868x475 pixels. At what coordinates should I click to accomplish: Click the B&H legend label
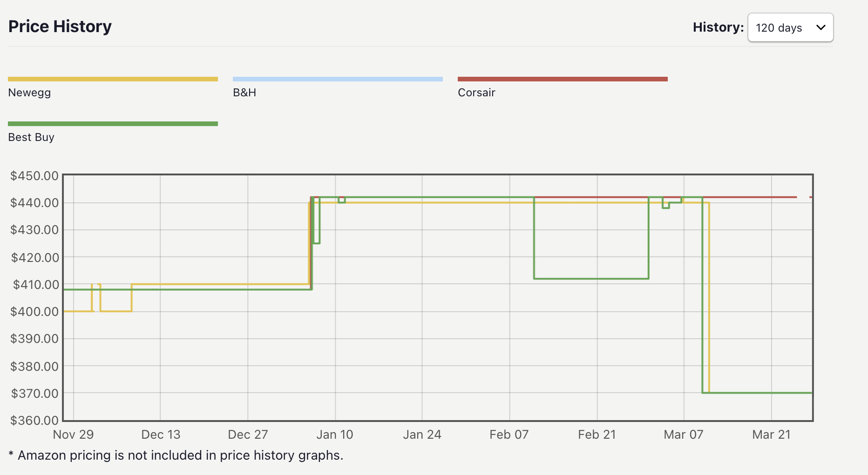[x=244, y=93]
